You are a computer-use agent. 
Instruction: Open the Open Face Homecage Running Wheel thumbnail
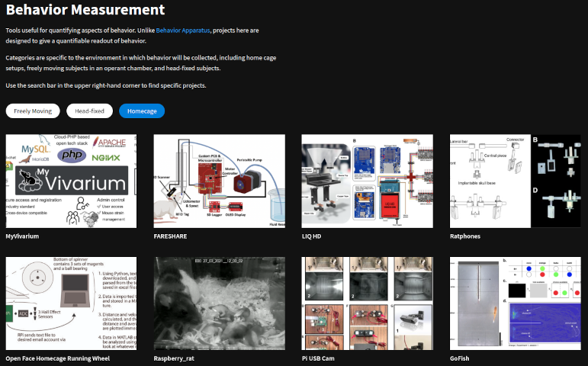pyautogui.click(x=71, y=303)
